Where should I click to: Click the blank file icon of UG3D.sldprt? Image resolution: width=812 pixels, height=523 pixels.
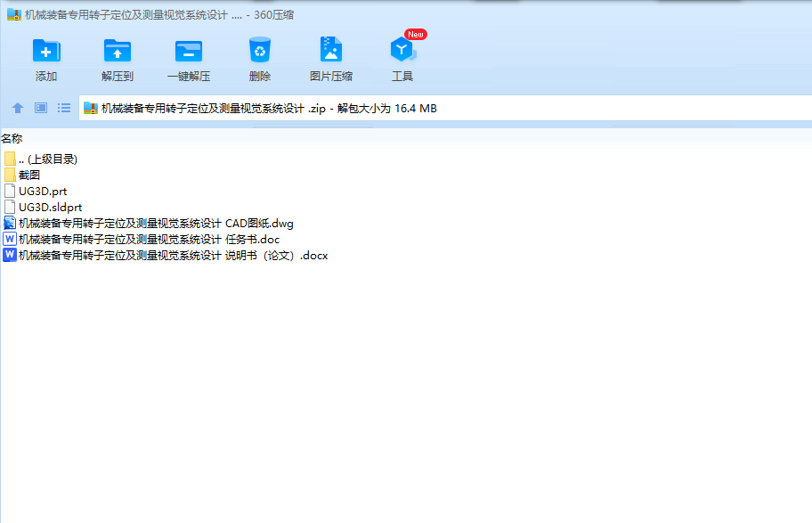click(x=10, y=207)
